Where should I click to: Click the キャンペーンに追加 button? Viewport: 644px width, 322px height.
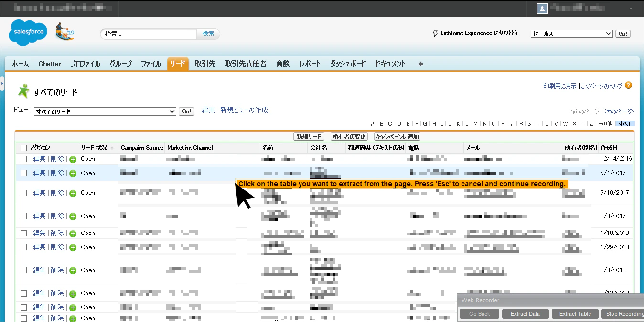pyautogui.click(x=397, y=137)
